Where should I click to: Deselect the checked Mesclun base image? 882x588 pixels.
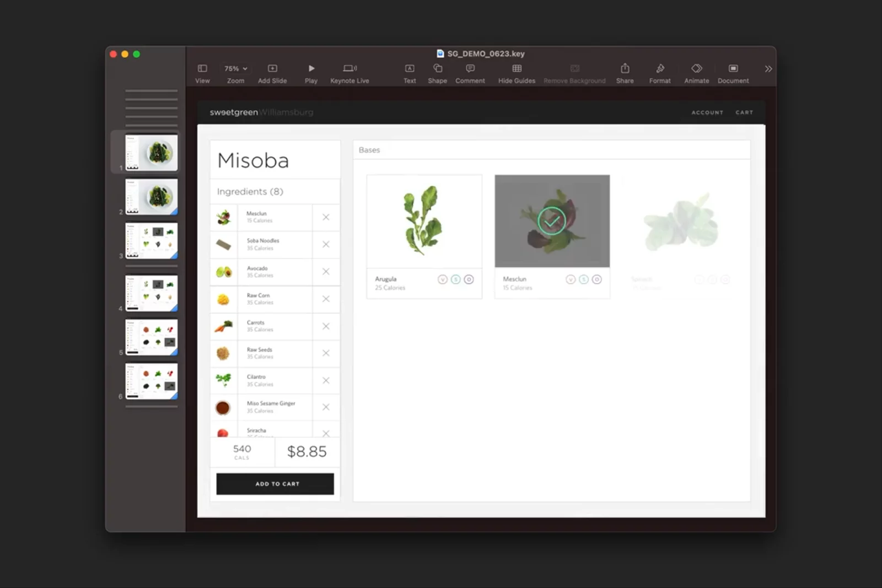tap(552, 221)
